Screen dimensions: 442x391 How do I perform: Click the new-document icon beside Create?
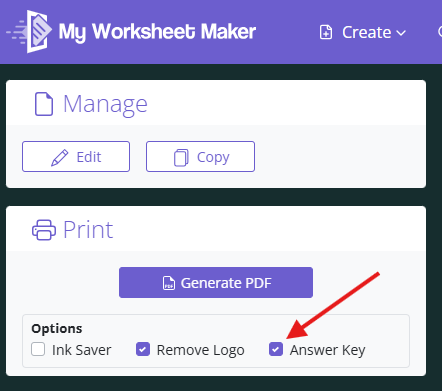pos(326,32)
